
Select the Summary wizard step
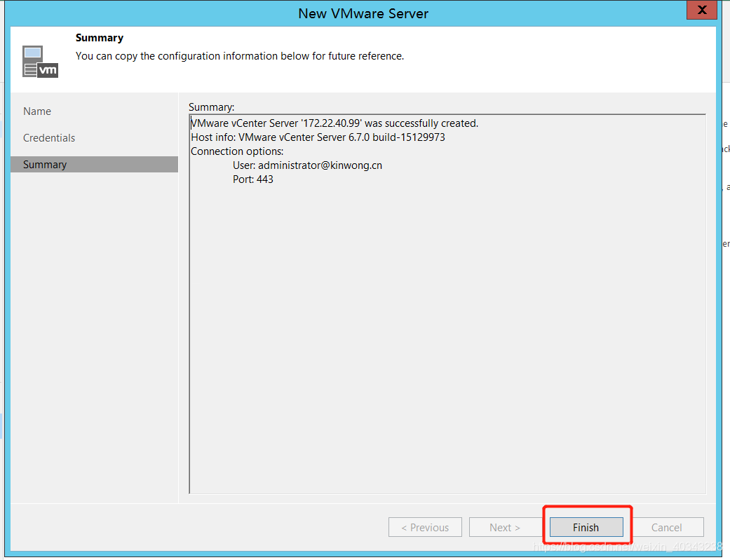pyautogui.click(x=94, y=164)
